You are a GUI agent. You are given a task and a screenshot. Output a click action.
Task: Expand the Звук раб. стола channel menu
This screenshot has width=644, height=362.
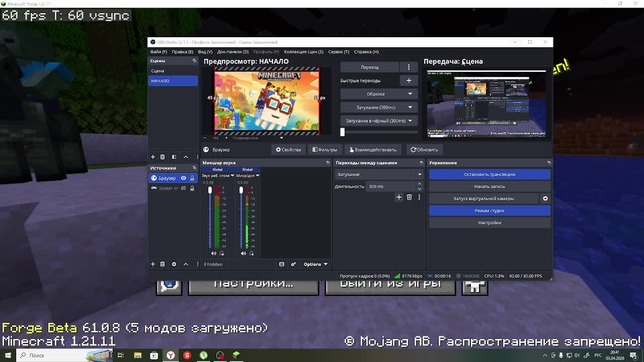click(x=232, y=176)
